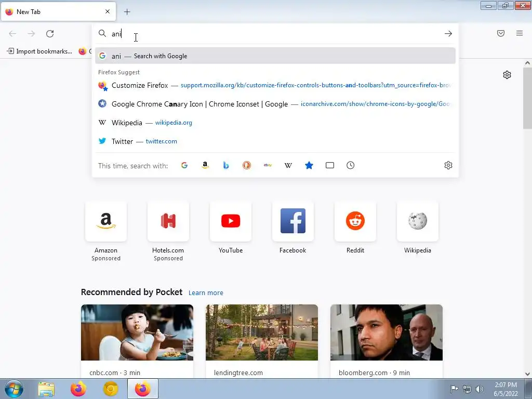The image size is (532, 399).
Task: Open new tab personalization gear
Action: point(507,75)
